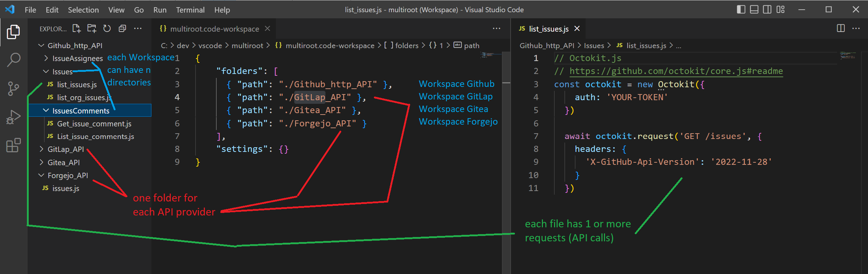868x274 pixels.
Task: Click 'dev' breadcrumb segment
Action: pos(183,45)
